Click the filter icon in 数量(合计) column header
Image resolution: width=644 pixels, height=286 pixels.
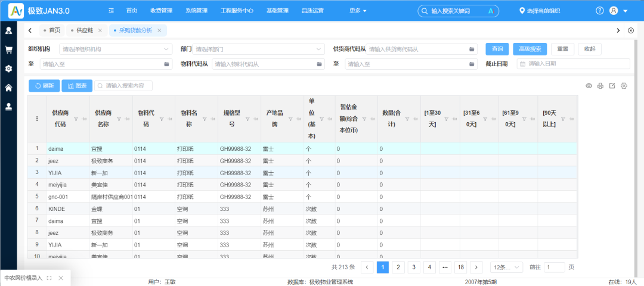[x=407, y=119]
